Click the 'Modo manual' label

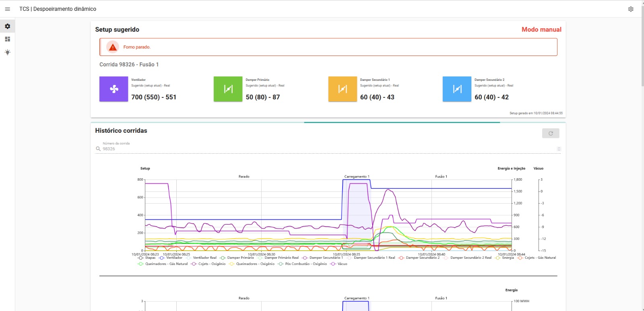tap(541, 29)
